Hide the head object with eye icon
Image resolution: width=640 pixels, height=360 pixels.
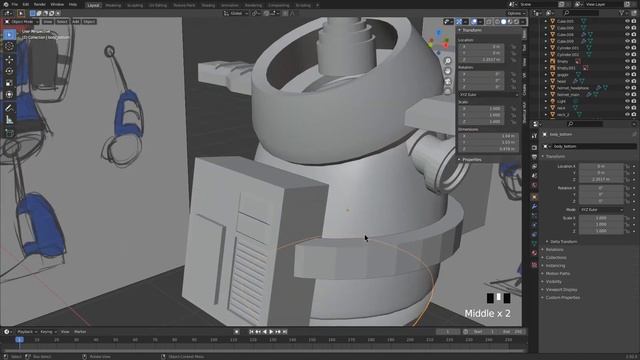coord(627,81)
